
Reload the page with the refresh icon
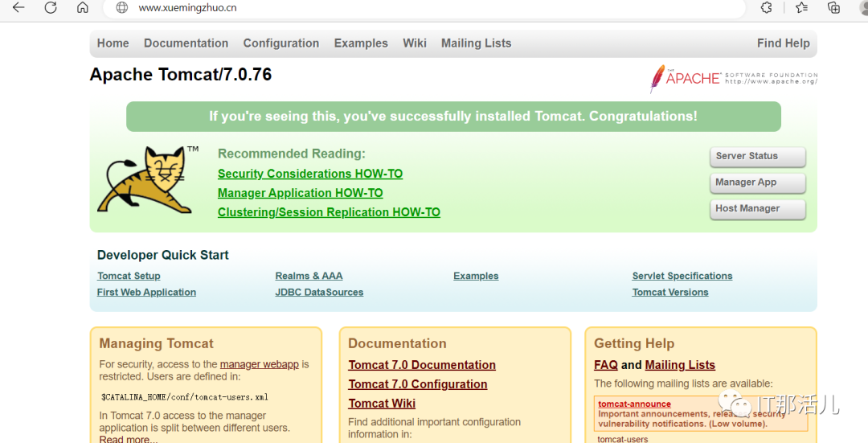coord(51,7)
